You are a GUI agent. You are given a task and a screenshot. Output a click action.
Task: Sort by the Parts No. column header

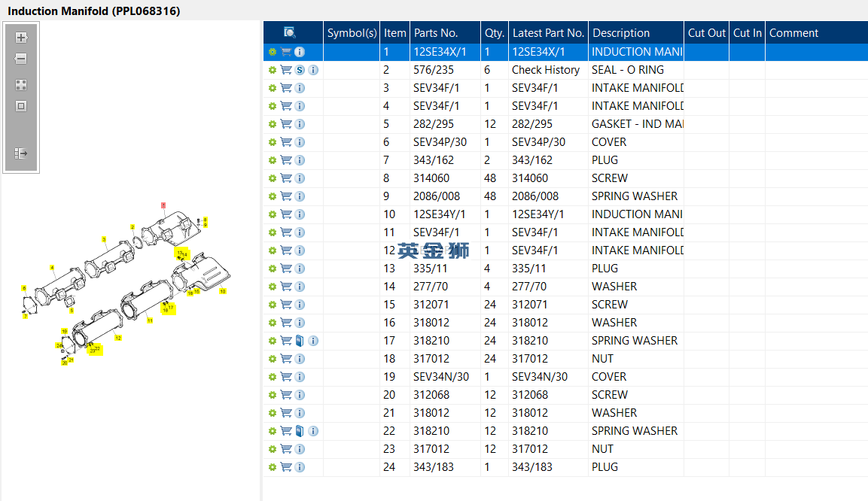(x=445, y=32)
